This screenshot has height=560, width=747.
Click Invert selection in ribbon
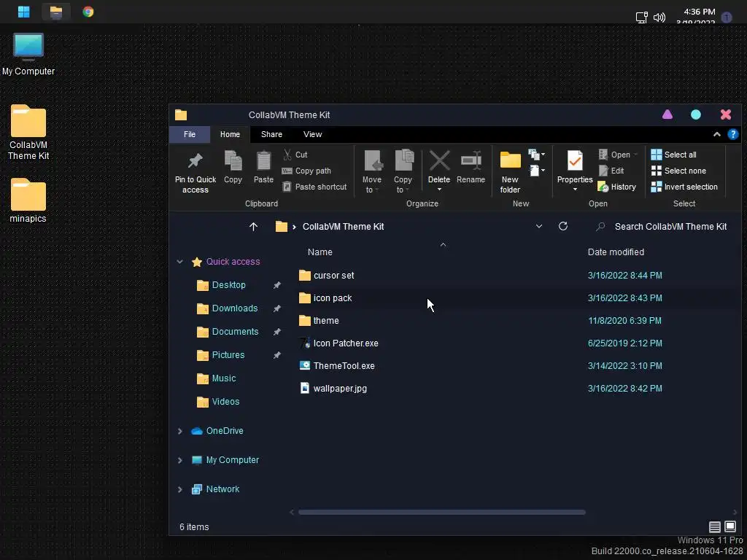[x=684, y=187]
